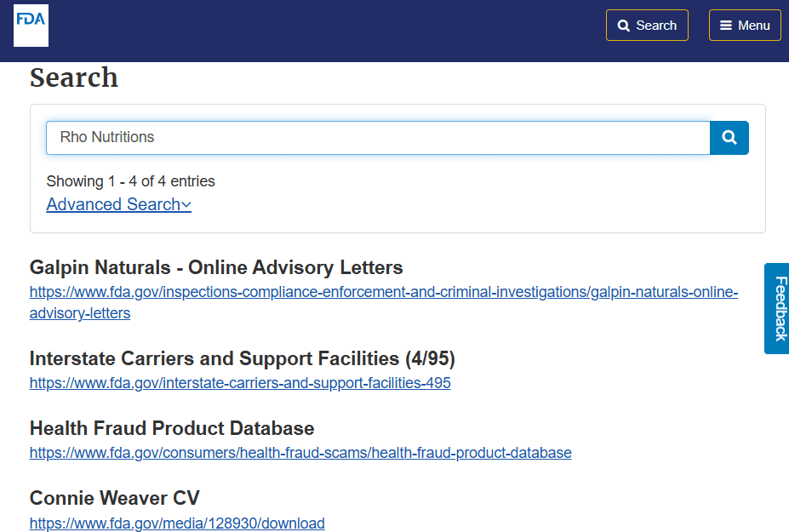Viewport: 789px width, 532px height.
Task: Open health fraud product database URL
Action: click(x=300, y=453)
